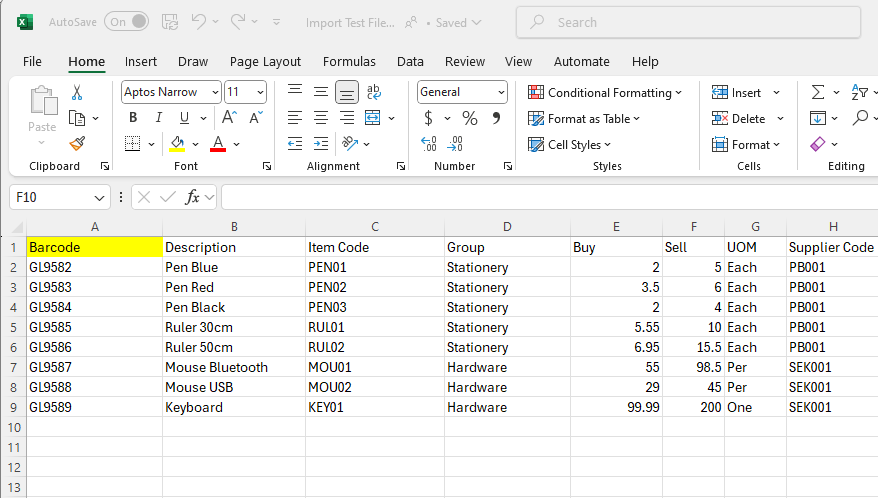This screenshot has width=878, height=498.
Task: Expand the Number Format General dropdown
Action: pyautogui.click(x=501, y=92)
